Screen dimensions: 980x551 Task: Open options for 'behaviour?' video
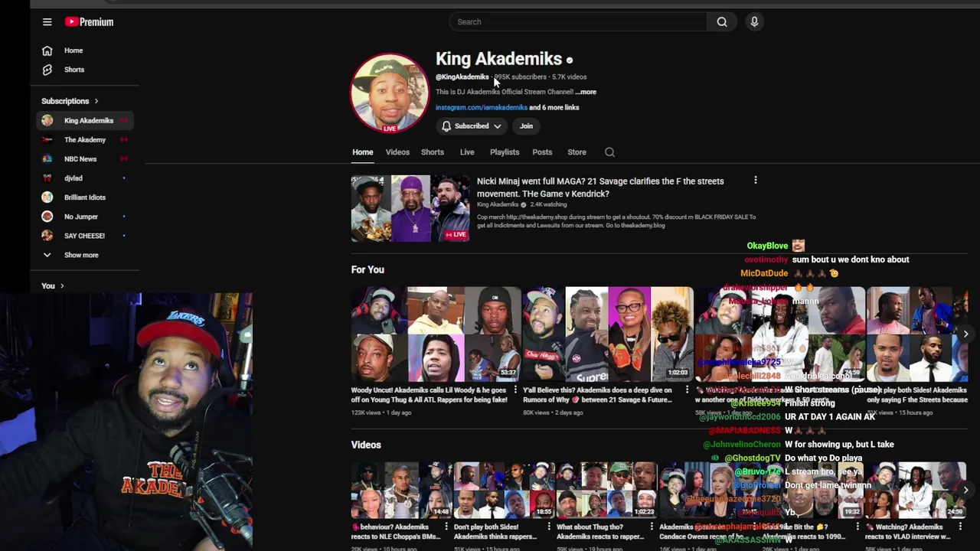446,527
